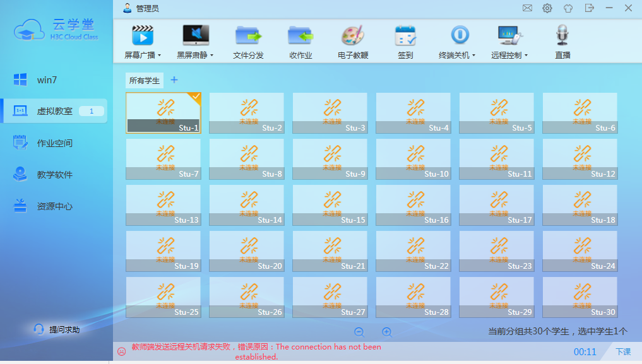Select student thumbnail Stu-25
Image resolution: width=642 pixels, height=364 pixels.
pos(163,297)
